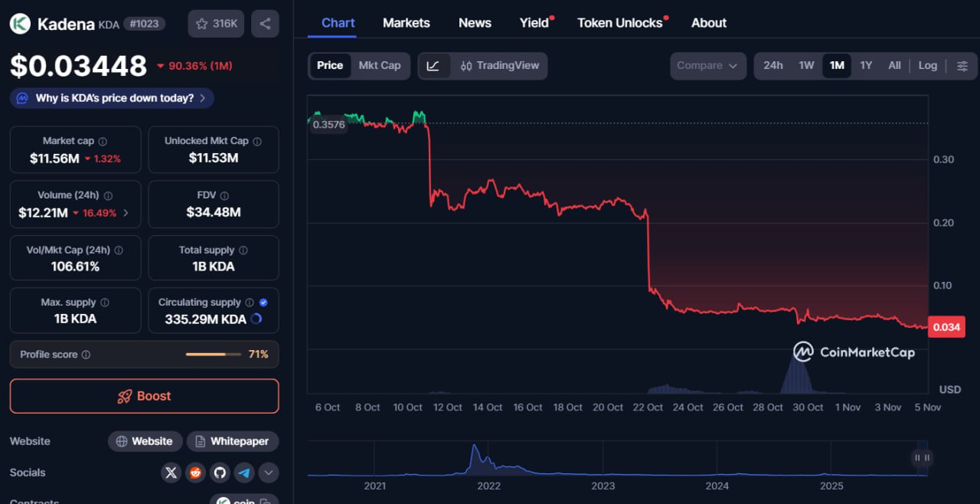Go to the Token Unlocks tab

tap(619, 23)
